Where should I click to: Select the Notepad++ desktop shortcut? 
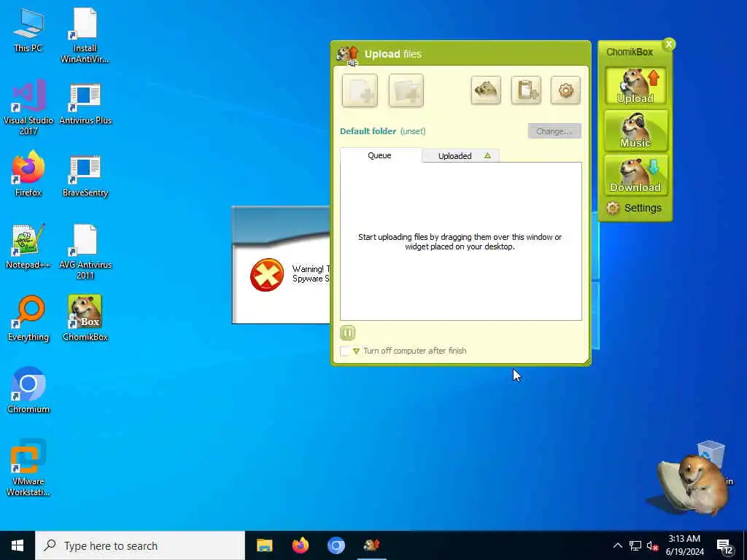click(x=28, y=246)
